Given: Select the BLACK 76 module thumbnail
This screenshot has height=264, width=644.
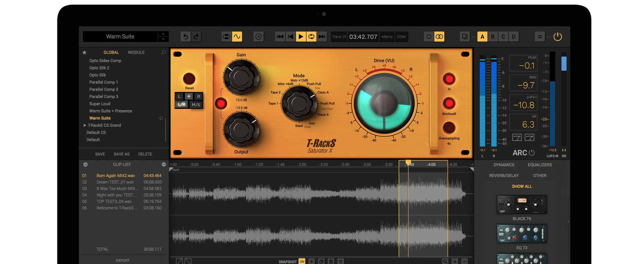Looking at the screenshot, I should pyautogui.click(x=522, y=204).
